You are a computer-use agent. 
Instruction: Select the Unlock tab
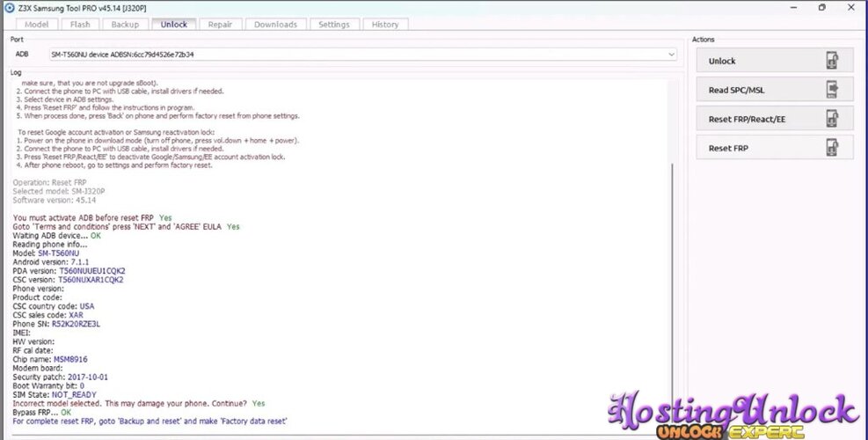click(174, 25)
